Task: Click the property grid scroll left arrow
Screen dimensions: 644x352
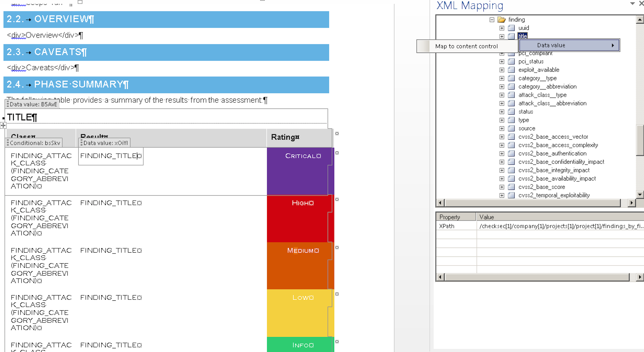Action: (440, 277)
